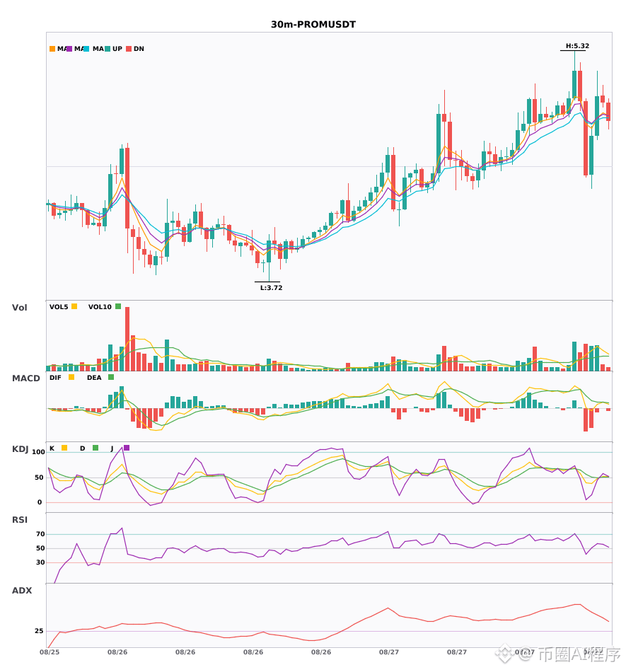Click the RSI 30 axis value
Viewport: 626px width, 672px height.
pos(40,562)
